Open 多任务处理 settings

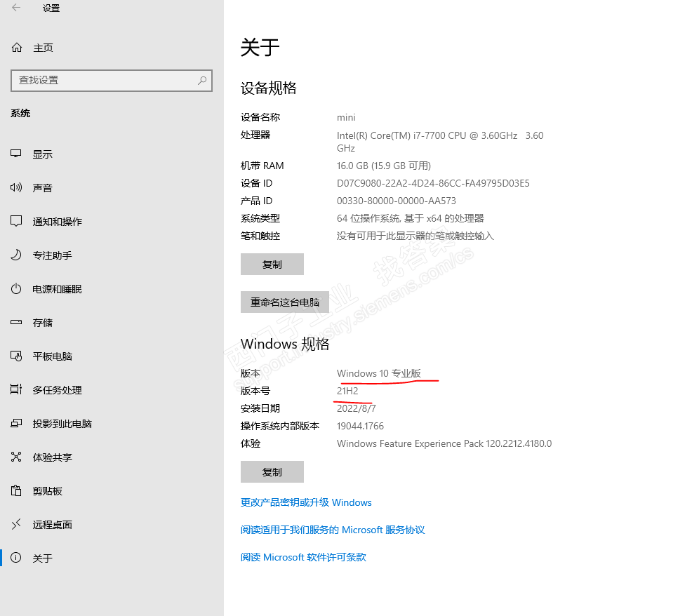(58, 390)
